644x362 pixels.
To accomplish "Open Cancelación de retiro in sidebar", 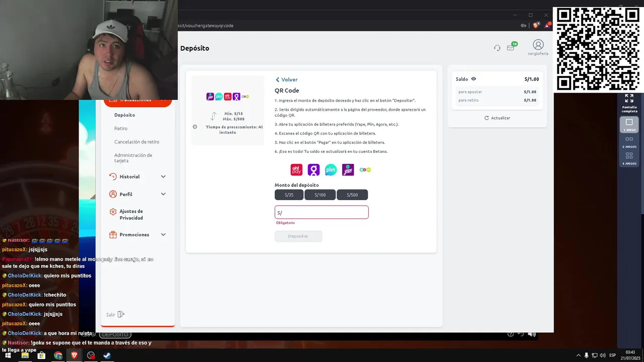I will click(137, 142).
